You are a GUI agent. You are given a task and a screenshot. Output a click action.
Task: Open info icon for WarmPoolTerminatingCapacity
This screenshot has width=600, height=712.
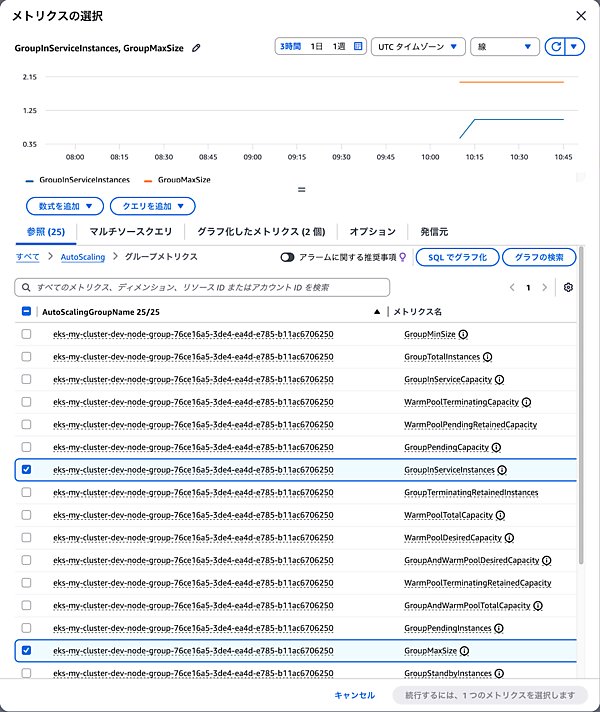tap(526, 402)
